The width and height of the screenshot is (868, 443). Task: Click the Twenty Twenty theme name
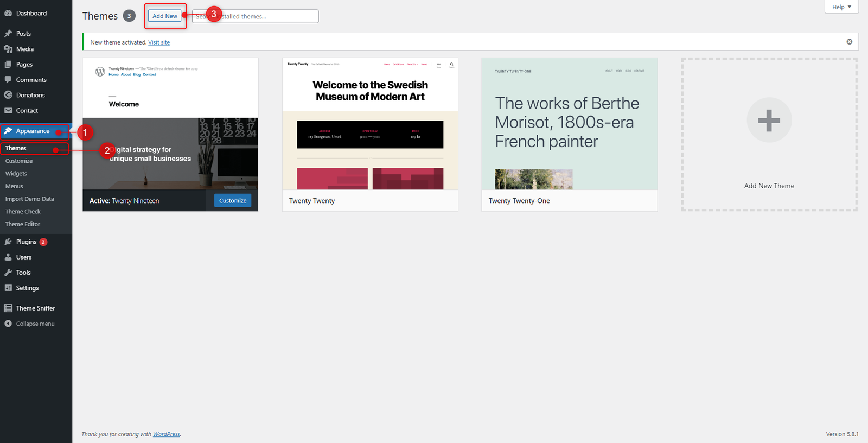tap(312, 201)
